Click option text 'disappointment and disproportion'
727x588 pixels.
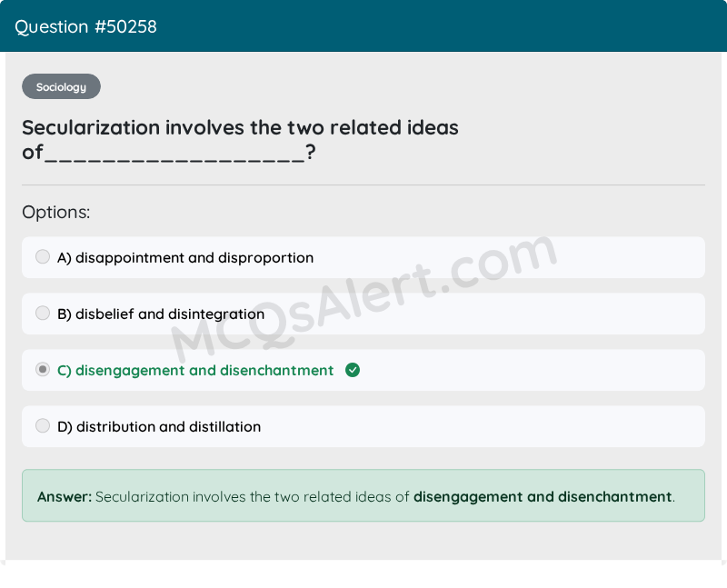click(194, 258)
